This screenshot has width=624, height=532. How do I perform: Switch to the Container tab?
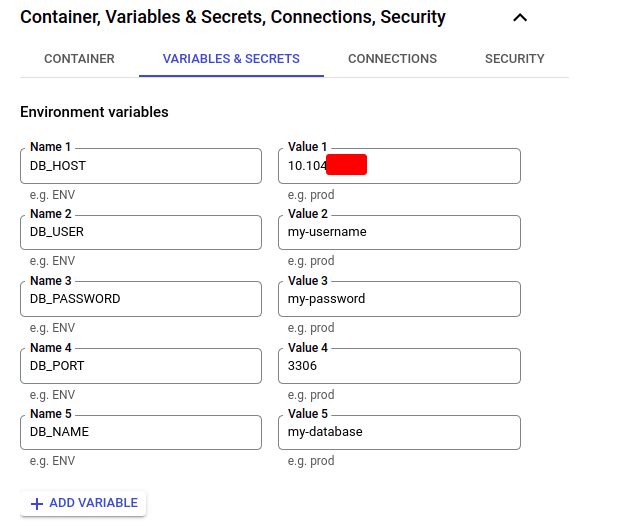click(x=79, y=59)
